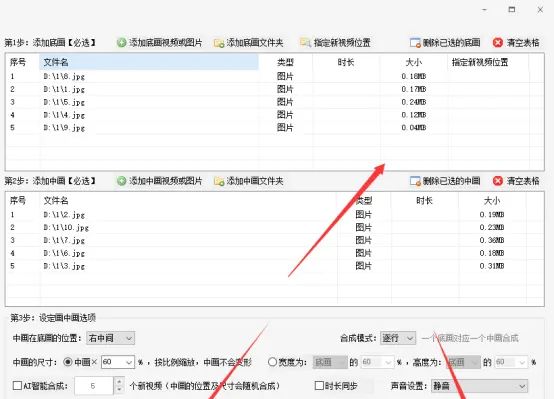554x399 pixels.
Task: Maximize the application window
Action: 512,10
